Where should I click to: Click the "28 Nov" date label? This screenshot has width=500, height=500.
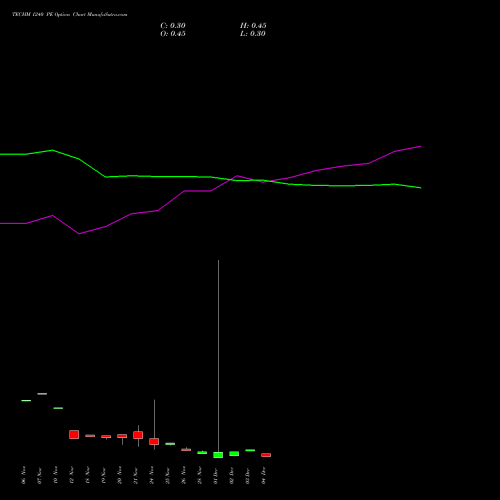199,475
